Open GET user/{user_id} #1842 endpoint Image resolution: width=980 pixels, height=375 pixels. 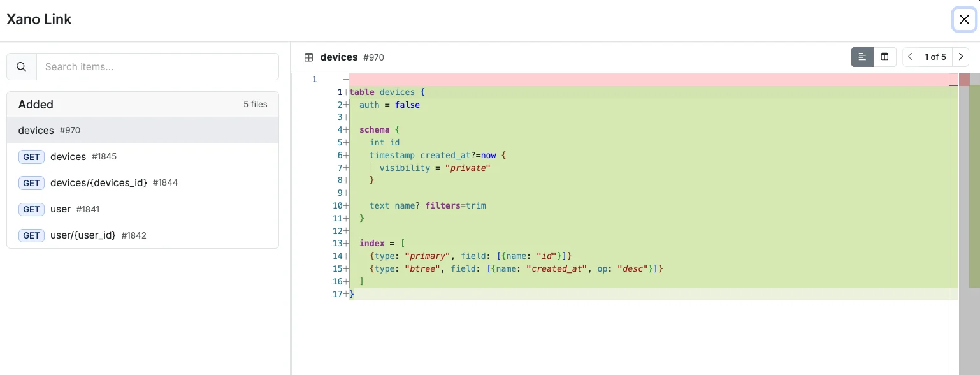click(143, 235)
